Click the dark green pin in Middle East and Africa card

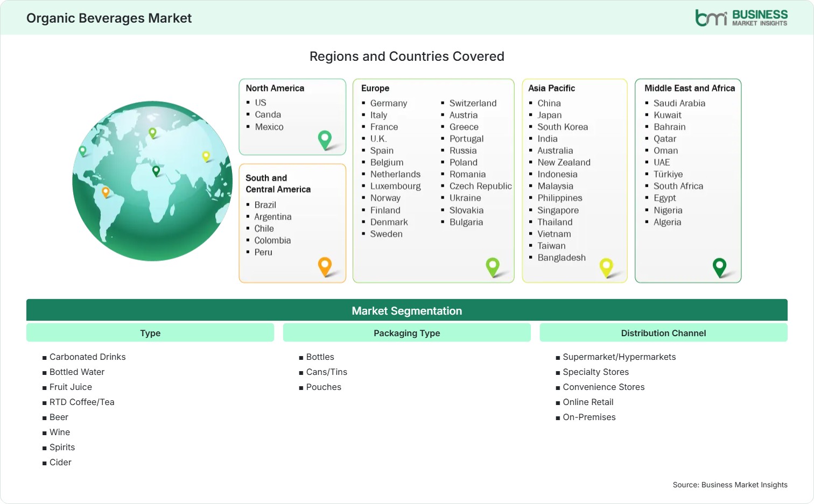click(x=719, y=267)
